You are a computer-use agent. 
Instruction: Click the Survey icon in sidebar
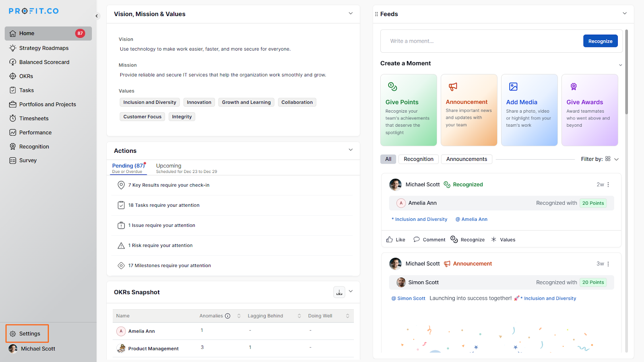[13, 160]
